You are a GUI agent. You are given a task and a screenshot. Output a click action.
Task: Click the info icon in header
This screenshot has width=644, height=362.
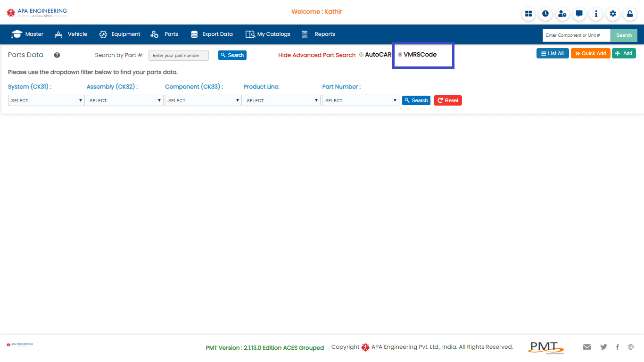[596, 14]
